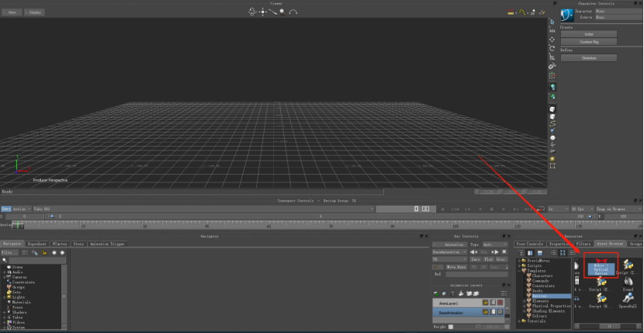Open the Snap on Frames dropdown
The width and height of the screenshot is (644, 333).
coord(615,209)
